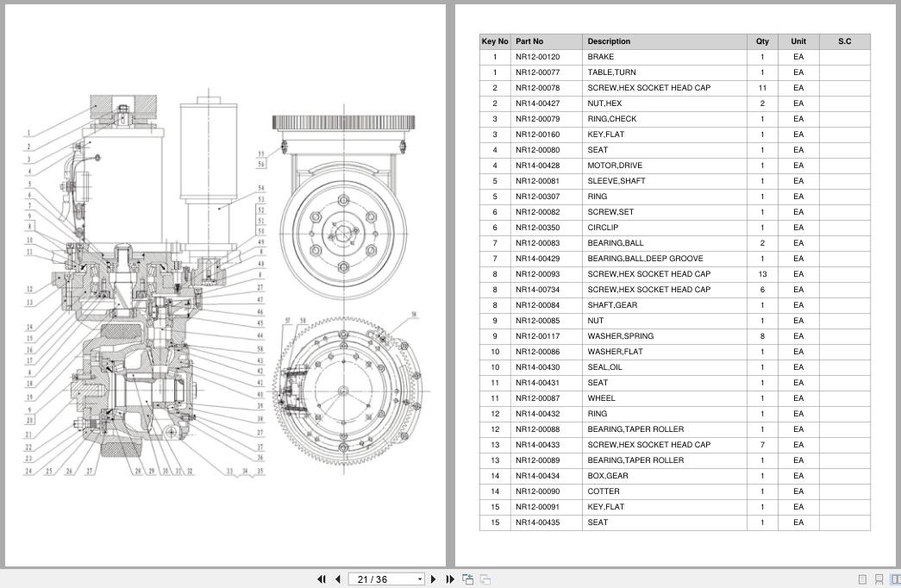Select the WASHER,FLAT description cell
Viewport: 901px width, 588px height.
tap(664, 352)
